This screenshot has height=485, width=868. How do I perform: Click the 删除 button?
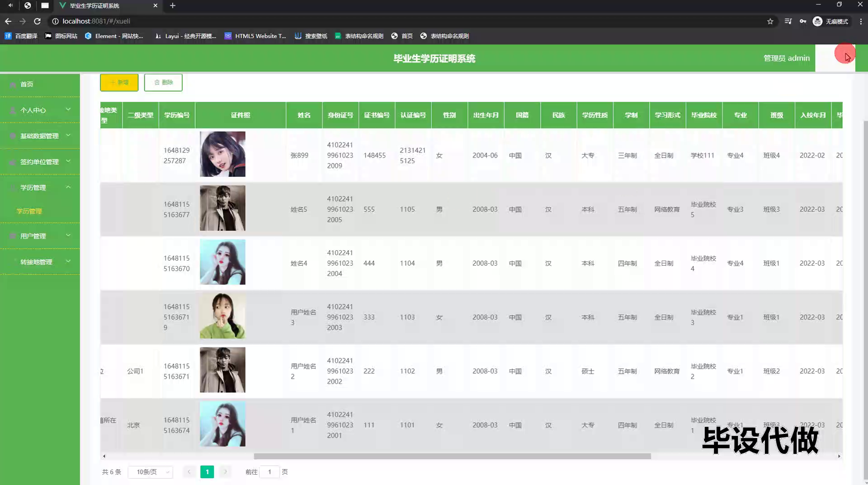click(x=163, y=82)
